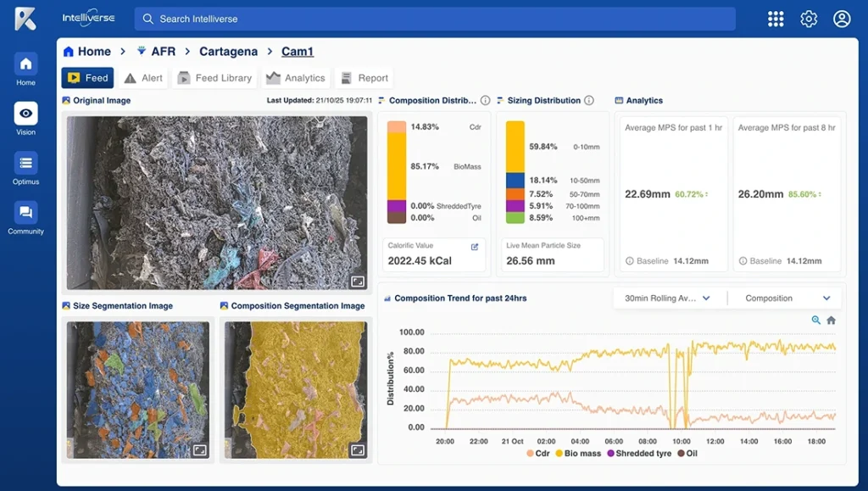
Task: Zoom the composition trend chart
Action: pyautogui.click(x=816, y=321)
